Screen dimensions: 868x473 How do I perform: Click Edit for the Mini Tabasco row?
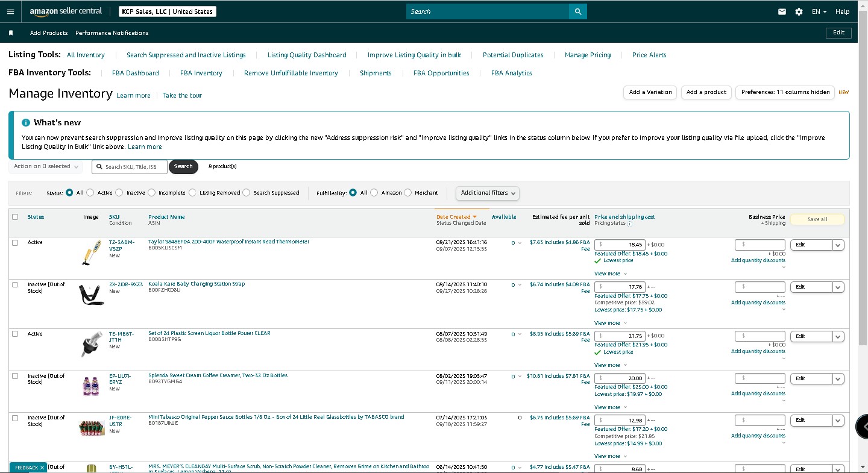(x=811, y=420)
